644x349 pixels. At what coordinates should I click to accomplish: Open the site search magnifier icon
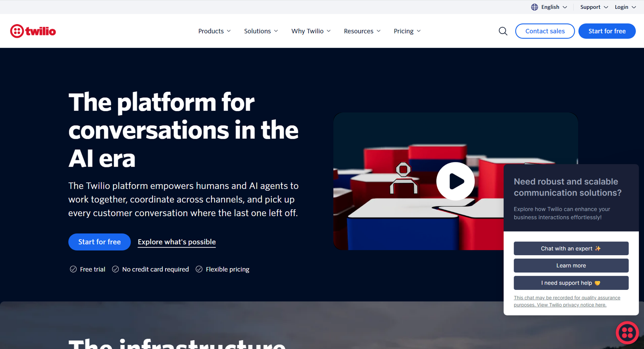point(503,31)
